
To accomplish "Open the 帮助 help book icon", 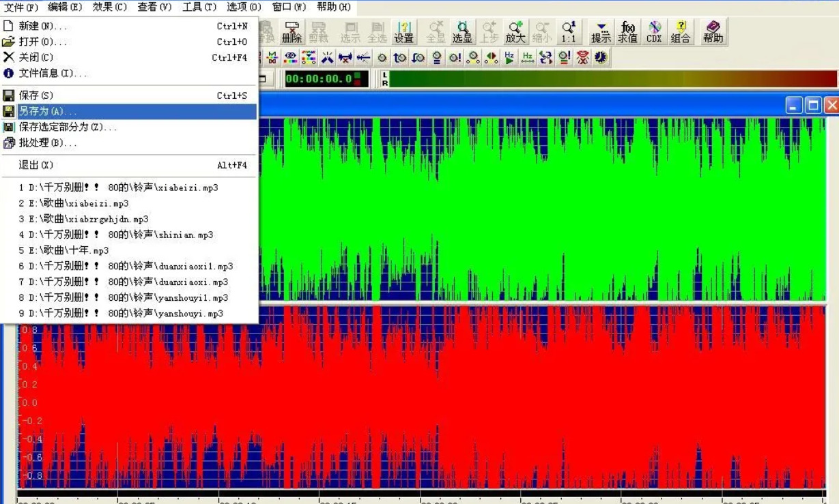I will (x=713, y=32).
